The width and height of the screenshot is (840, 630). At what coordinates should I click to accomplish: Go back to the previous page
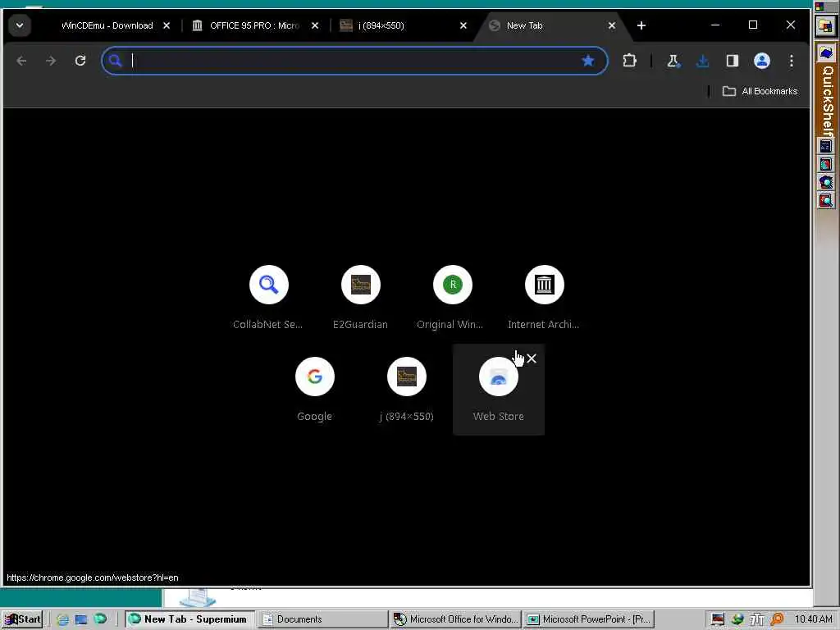click(x=21, y=61)
